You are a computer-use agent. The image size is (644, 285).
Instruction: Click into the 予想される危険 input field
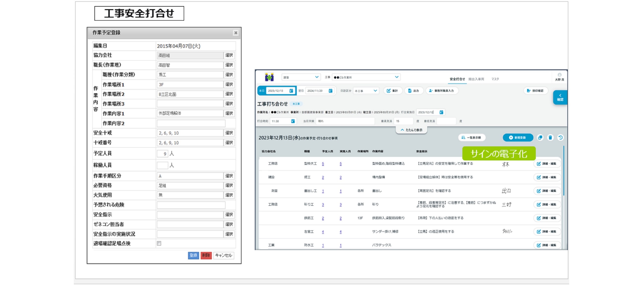pyautogui.click(x=191, y=205)
